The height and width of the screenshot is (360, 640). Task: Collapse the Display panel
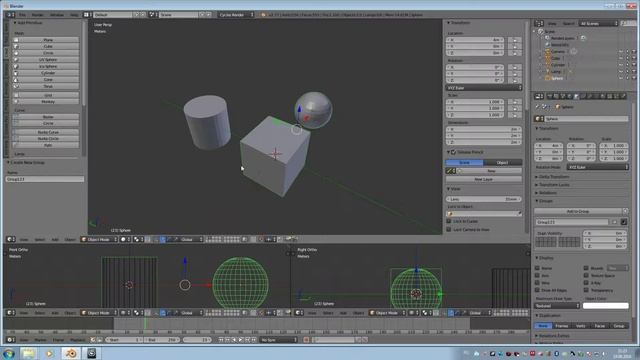pos(546,258)
